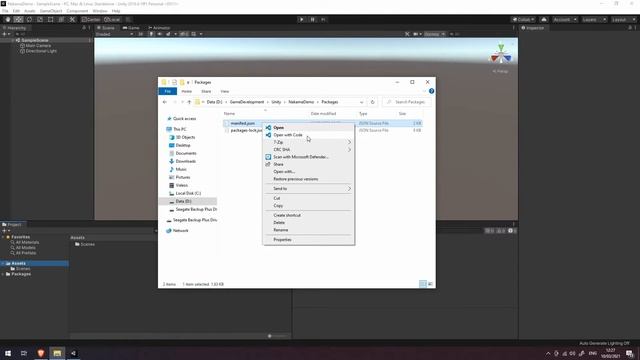Select Unity's Scale tool in the toolbar

[40, 19]
